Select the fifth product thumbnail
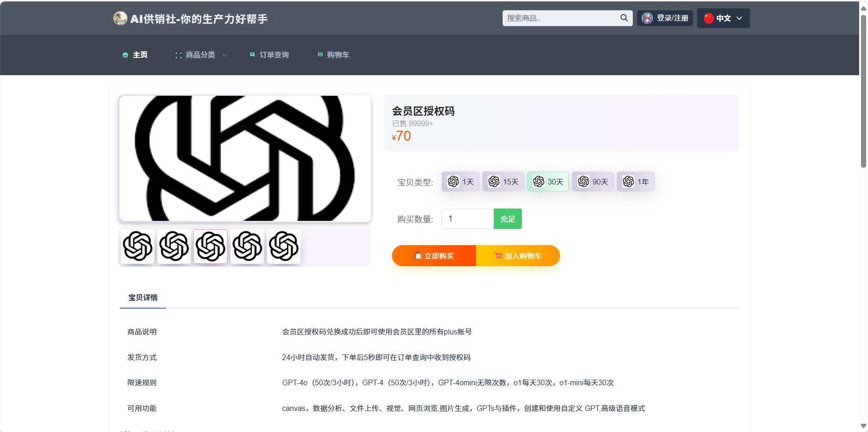 [284, 246]
